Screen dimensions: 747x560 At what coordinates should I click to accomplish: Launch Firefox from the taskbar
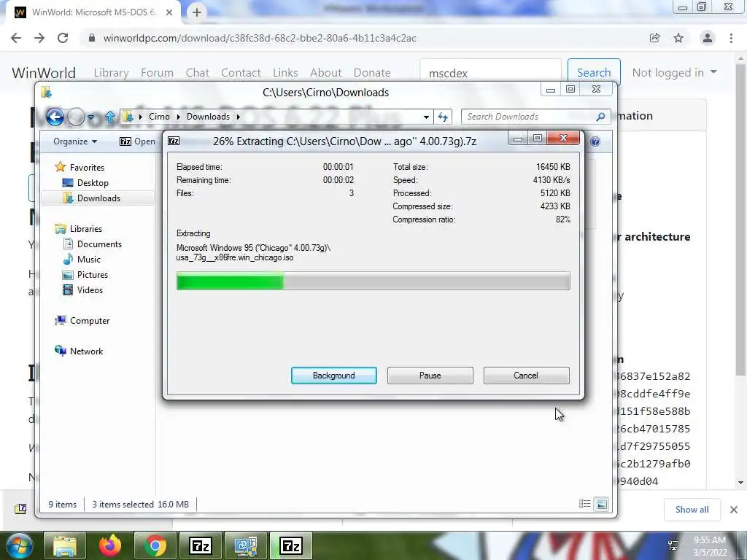[x=110, y=545]
